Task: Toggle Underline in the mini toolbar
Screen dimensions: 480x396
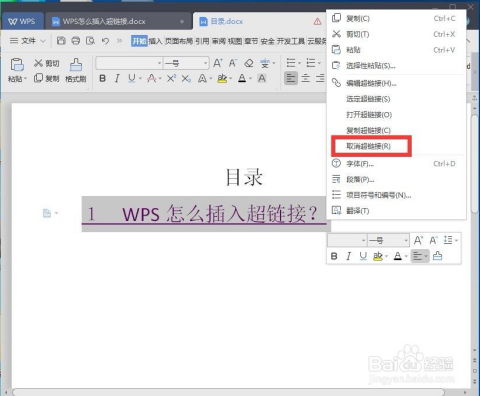Action: (363, 256)
